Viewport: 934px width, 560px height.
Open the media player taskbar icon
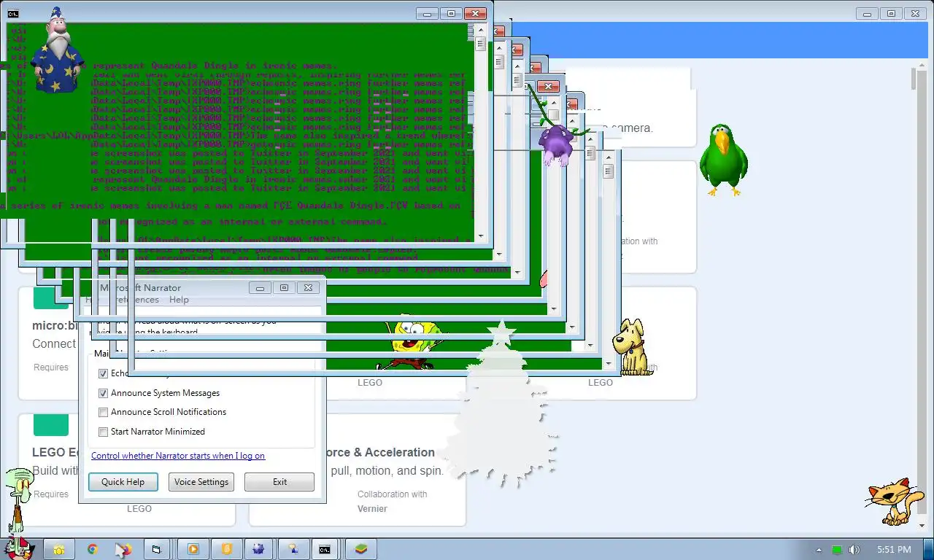pyautogui.click(x=193, y=549)
